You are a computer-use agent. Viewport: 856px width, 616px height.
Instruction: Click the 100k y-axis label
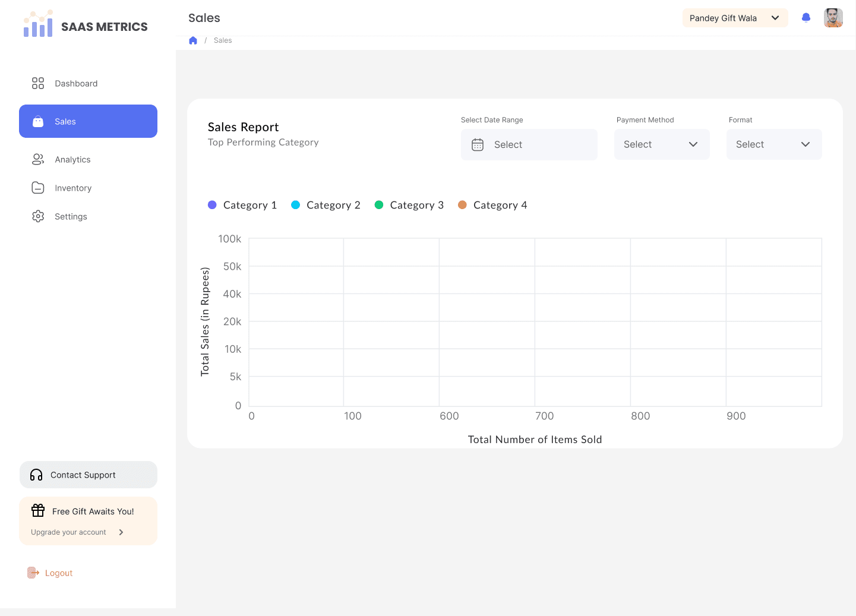tap(230, 239)
